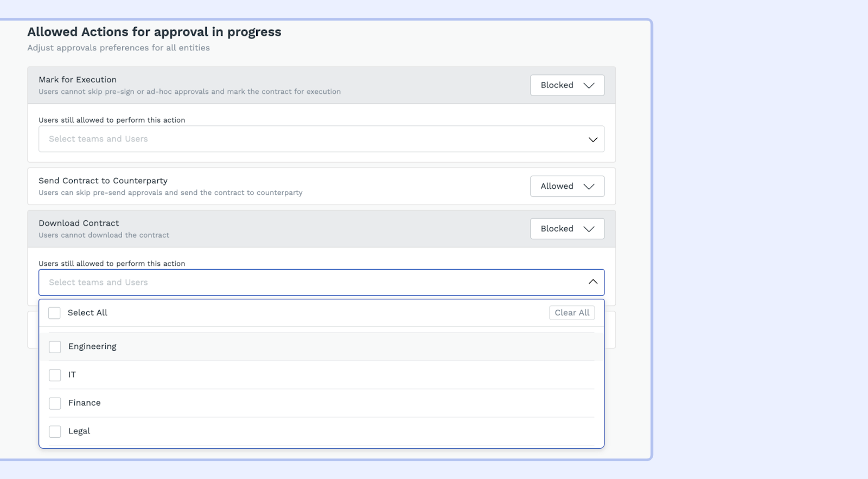Check the Finance team checkbox
The image size is (868, 479).
tap(55, 403)
